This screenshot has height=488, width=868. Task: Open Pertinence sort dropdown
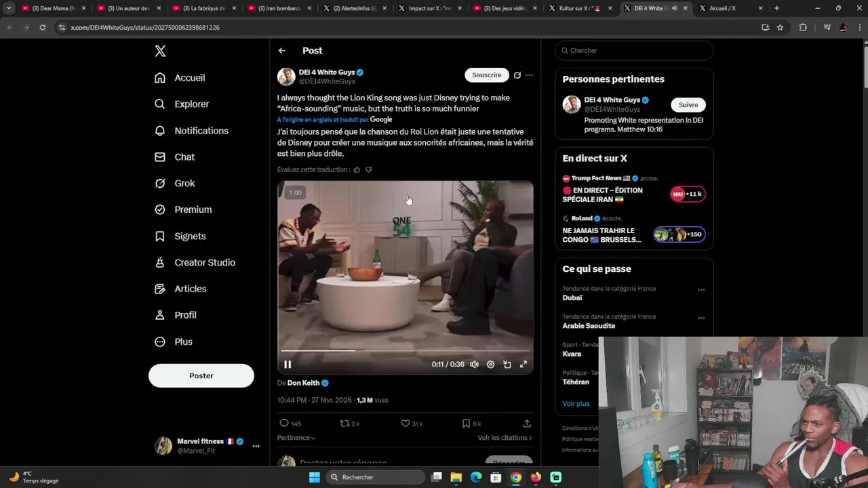click(296, 438)
